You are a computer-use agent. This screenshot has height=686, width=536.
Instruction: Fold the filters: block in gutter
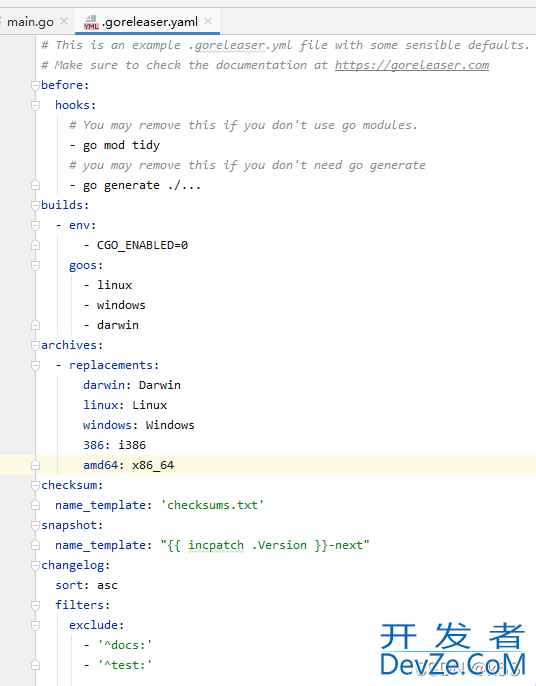click(35, 605)
